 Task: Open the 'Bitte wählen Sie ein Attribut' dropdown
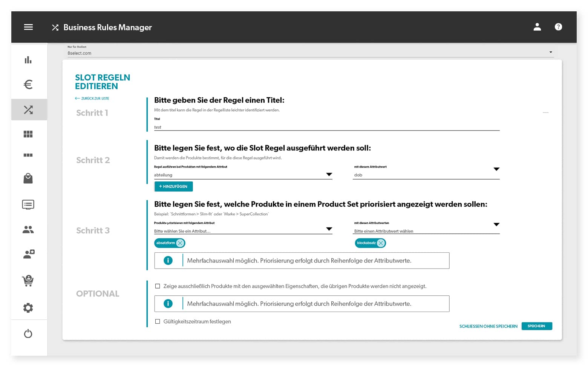click(x=329, y=229)
